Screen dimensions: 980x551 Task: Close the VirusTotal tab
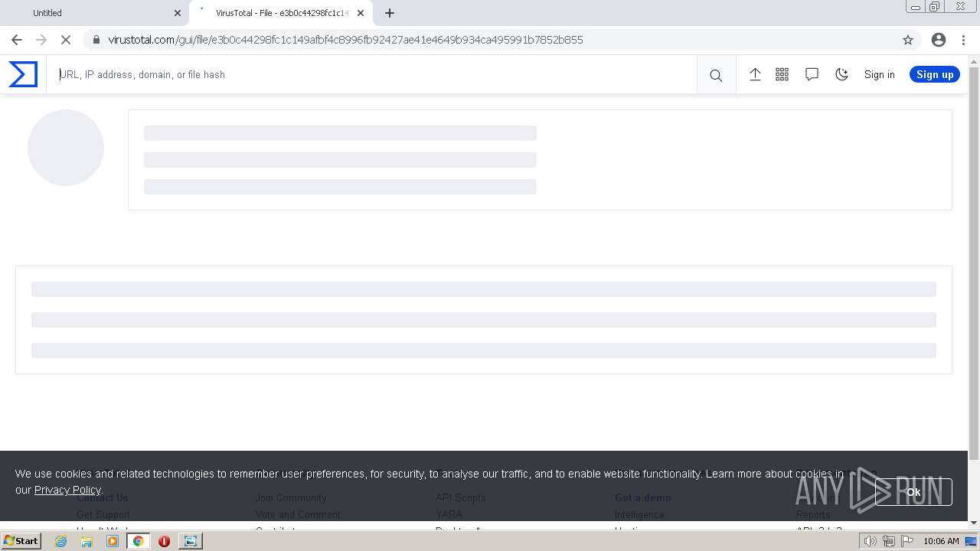361,13
